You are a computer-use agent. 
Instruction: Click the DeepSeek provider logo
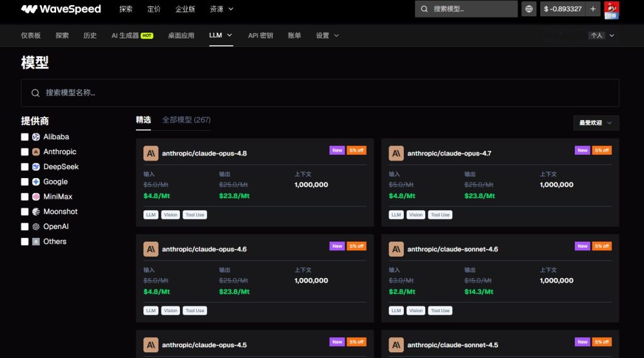click(x=36, y=167)
